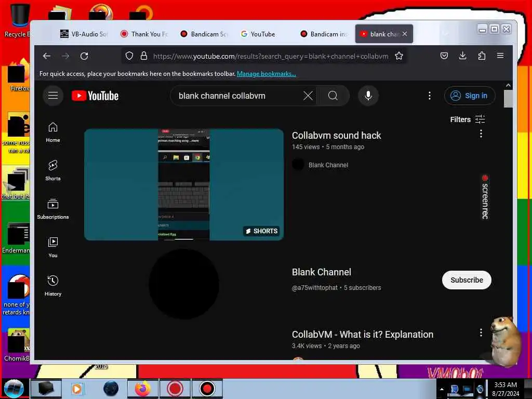Open the Filters button

[x=468, y=119]
